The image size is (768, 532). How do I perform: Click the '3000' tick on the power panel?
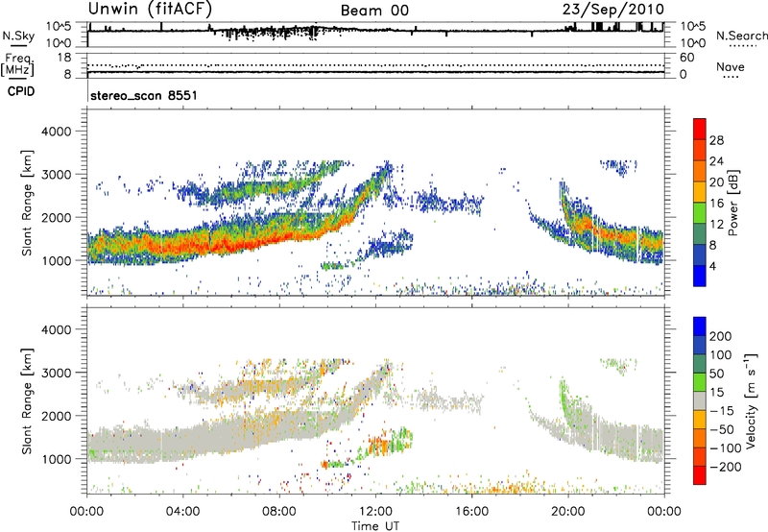[x=56, y=175]
